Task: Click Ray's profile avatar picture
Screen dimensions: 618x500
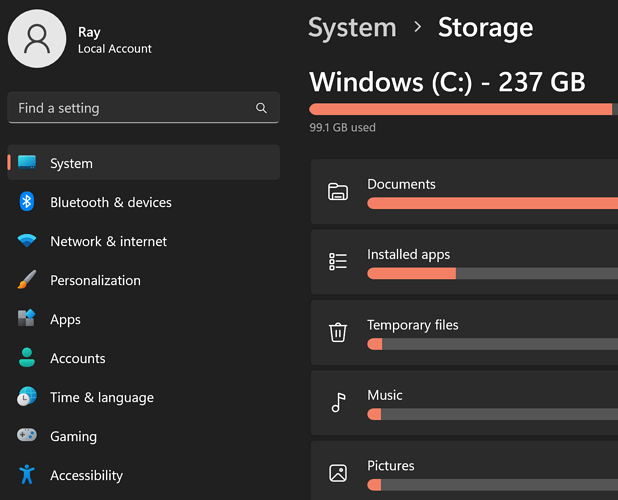Action: click(37, 39)
